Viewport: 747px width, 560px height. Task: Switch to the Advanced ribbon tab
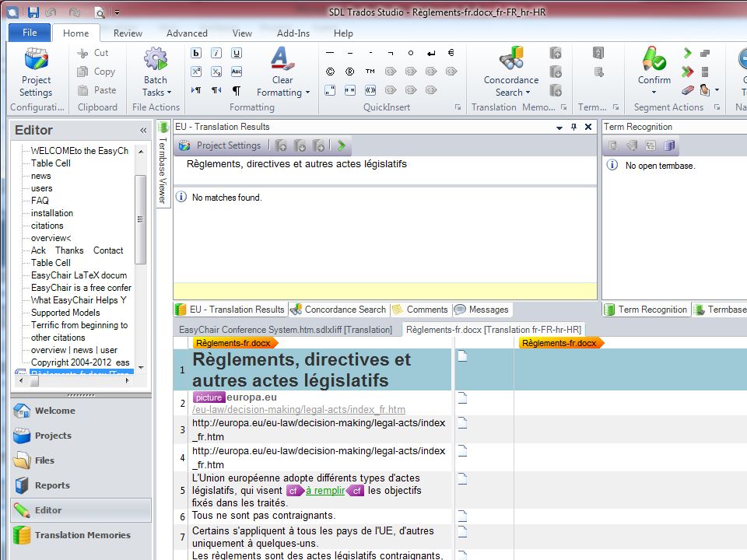(x=187, y=33)
